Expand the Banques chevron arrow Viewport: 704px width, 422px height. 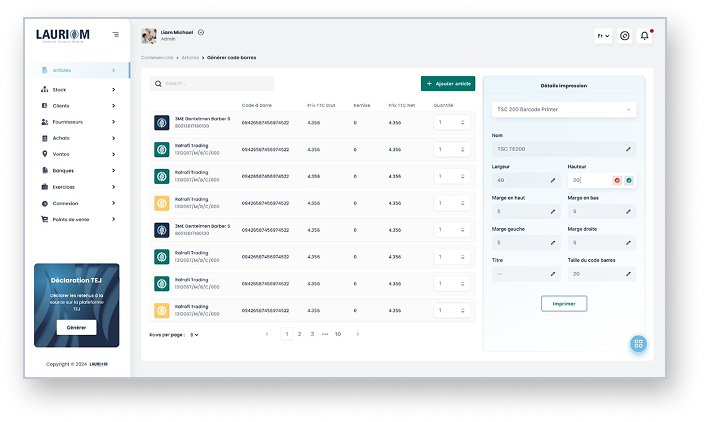[114, 171]
